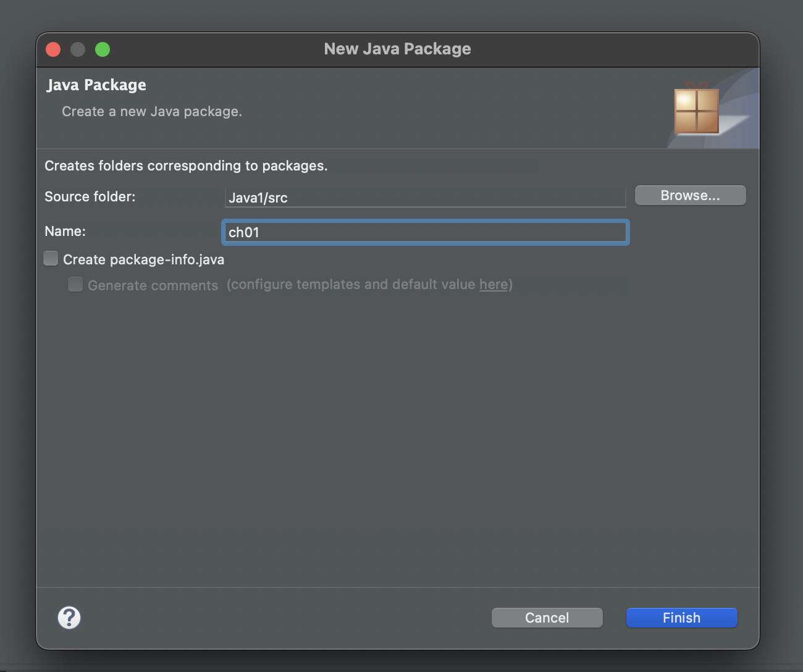
Task: Click the green zoom window button
Action: pos(103,49)
